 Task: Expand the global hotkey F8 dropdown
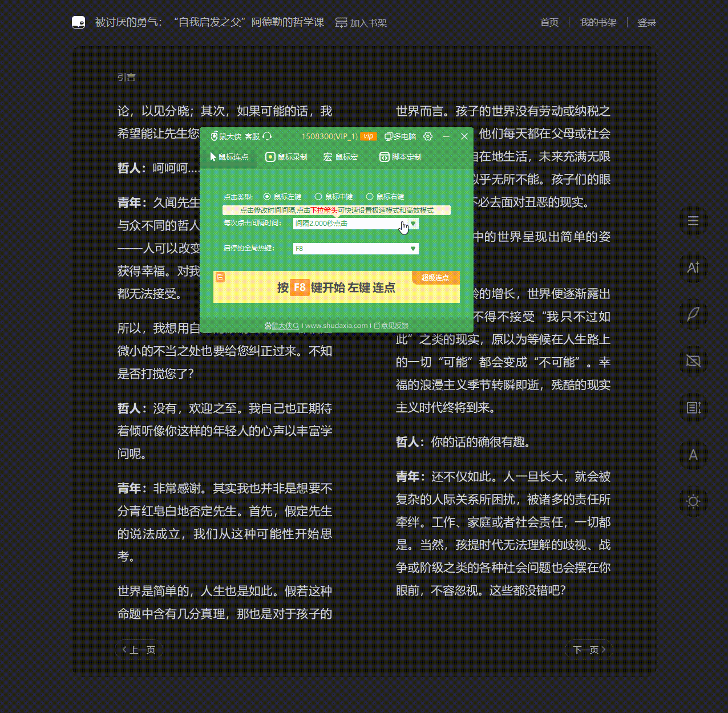pos(413,249)
